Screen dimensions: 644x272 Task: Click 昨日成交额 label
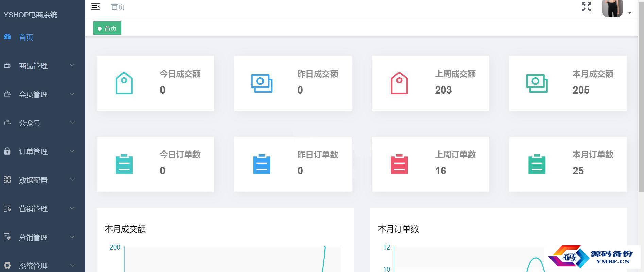[x=318, y=74]
